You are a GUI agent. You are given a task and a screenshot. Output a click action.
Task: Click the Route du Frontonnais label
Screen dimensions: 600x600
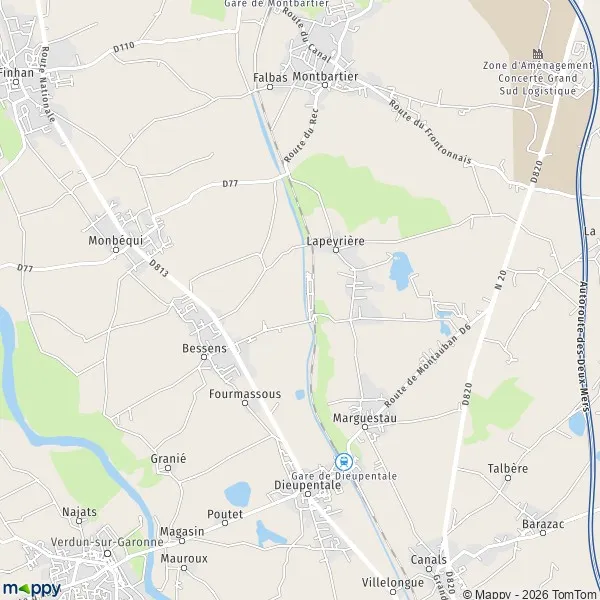(430, 132)
